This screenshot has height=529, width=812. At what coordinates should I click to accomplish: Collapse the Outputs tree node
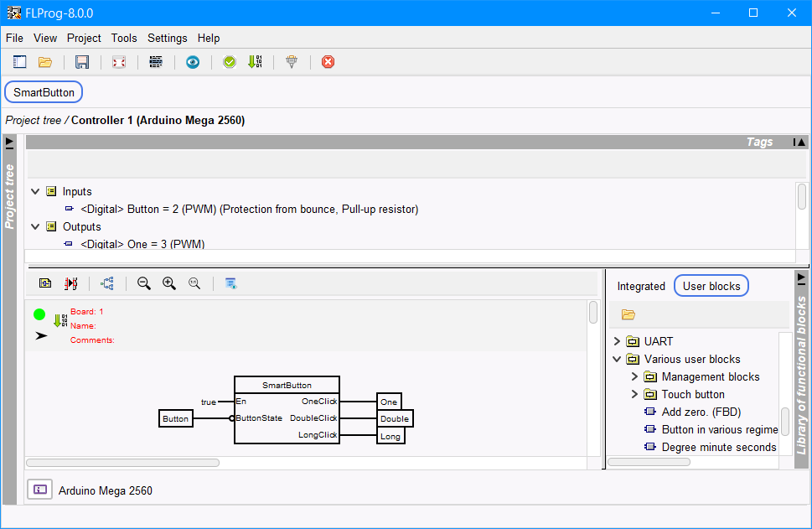click(x=35, y=226)
